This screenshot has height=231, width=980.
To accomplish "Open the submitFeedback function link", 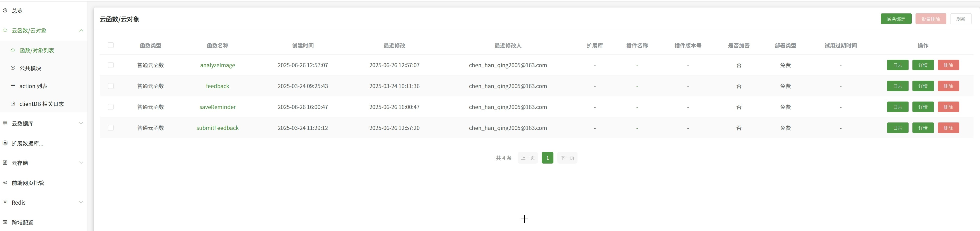I will [x=218, y=128].
